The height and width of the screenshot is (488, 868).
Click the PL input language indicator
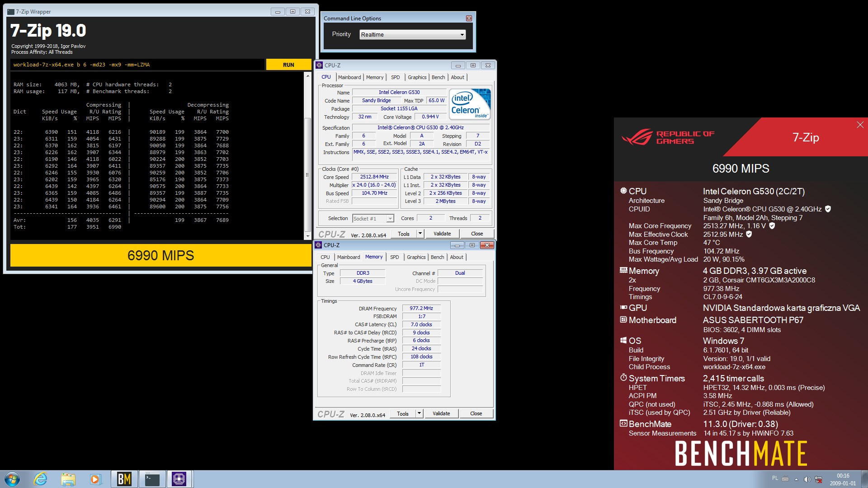point(775,478)
